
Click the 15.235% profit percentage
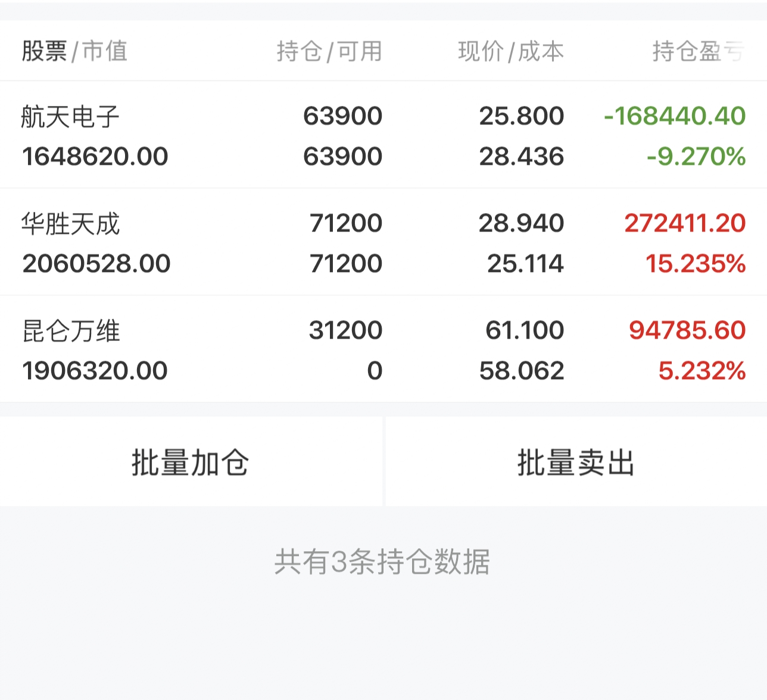[x=696, y=264]
